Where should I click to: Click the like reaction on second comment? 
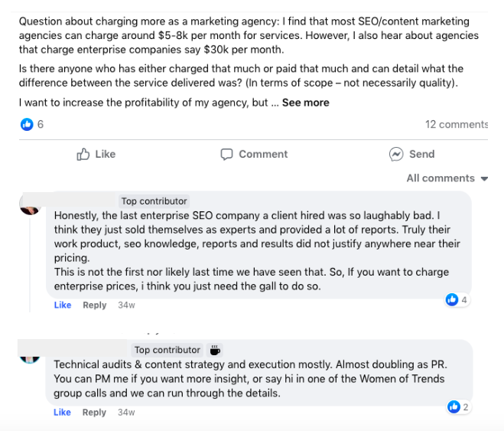coord(453,407)
